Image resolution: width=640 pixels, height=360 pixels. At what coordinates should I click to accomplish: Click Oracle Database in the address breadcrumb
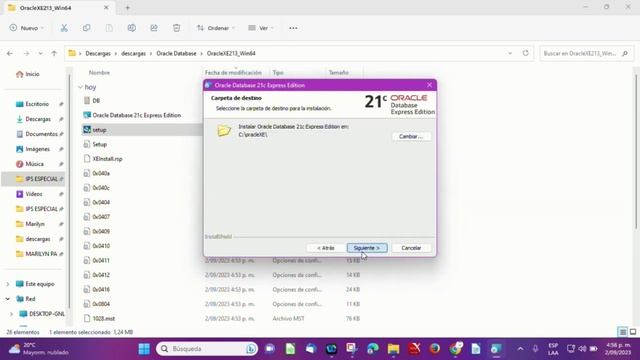pos(176,53)
